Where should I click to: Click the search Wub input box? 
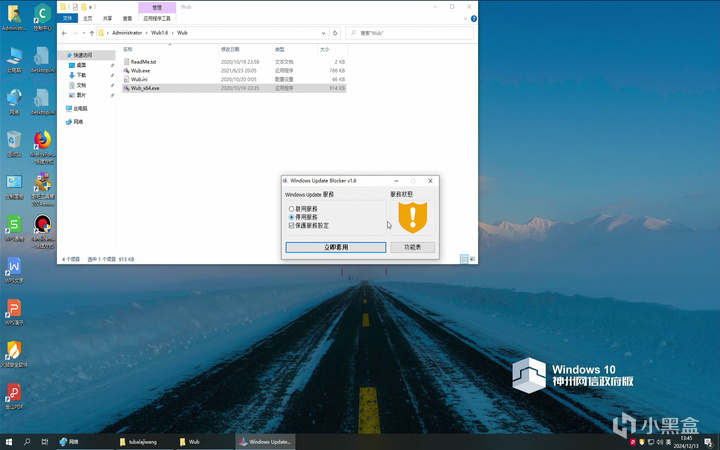(x=409, y=33)
